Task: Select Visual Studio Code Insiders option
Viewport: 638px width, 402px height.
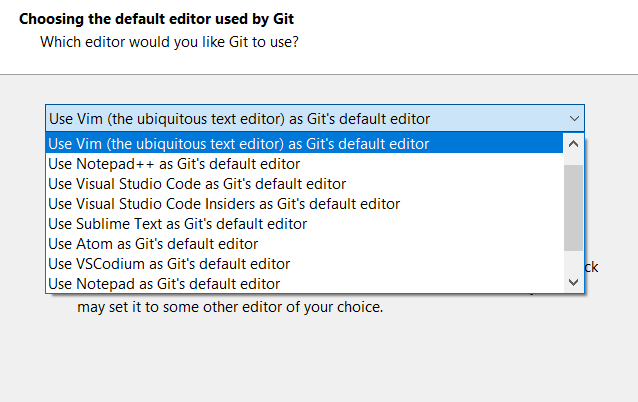Action: click(x=223, y=204)
